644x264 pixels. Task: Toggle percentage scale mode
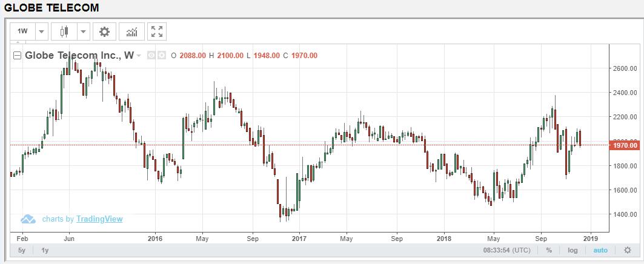[549, 250]
